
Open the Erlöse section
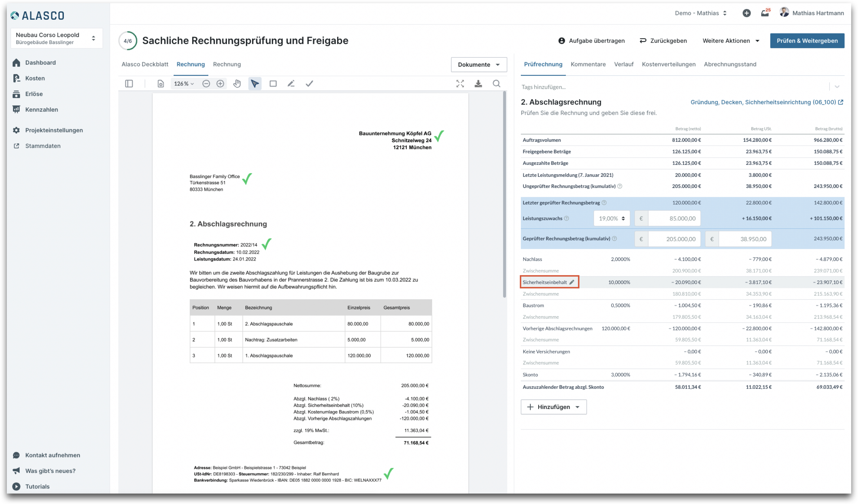click(x=27, y=94)
